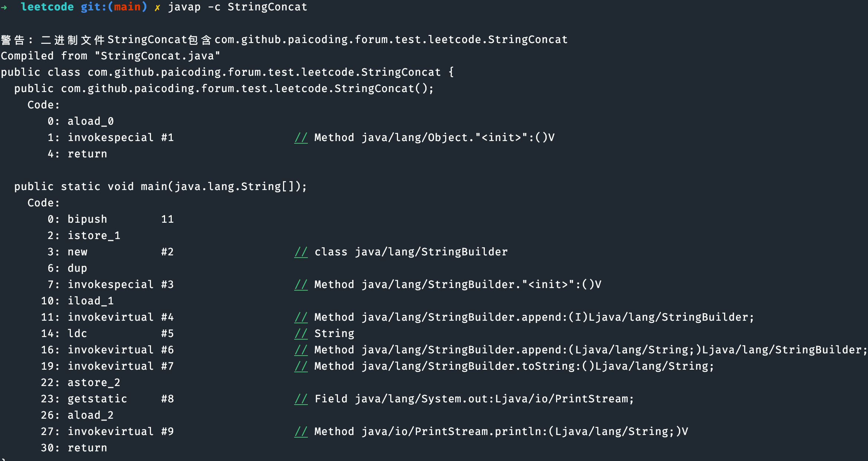Click the getstatic instruction
The height and width of the screenshot is (461, 868).
(97, 399)
